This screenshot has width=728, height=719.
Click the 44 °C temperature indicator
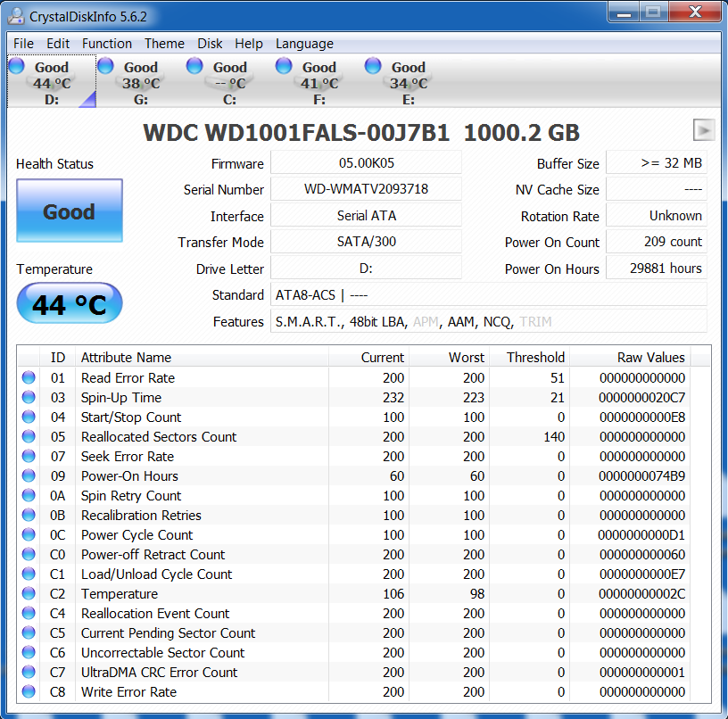(x=70, y=304)
